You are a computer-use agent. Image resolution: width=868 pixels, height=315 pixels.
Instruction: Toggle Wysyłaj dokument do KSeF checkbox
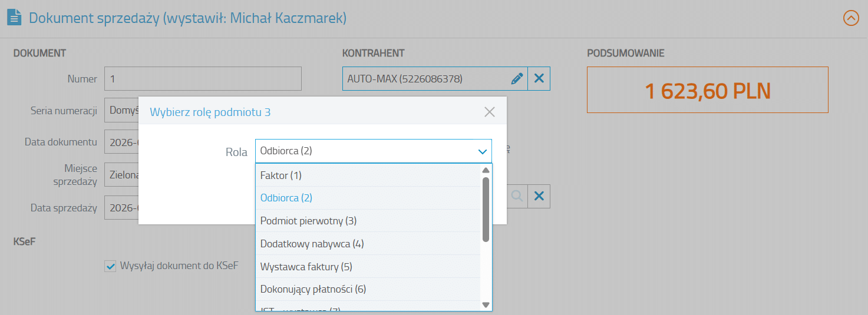tap(110, 266)
